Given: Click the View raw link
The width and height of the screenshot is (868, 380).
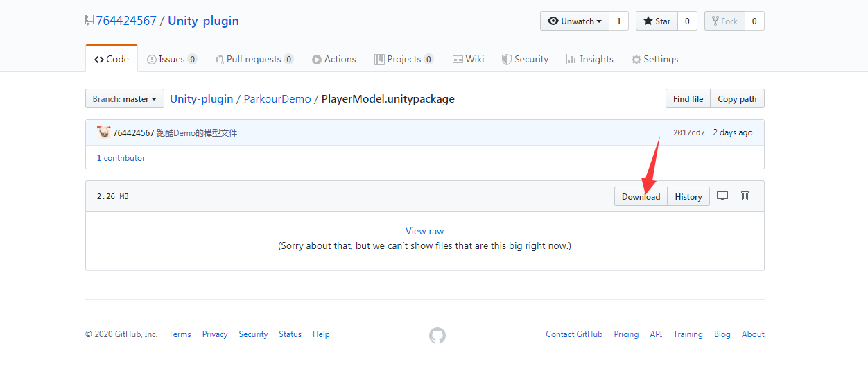Looking at the screenshot, I should (x=425, y=231).
